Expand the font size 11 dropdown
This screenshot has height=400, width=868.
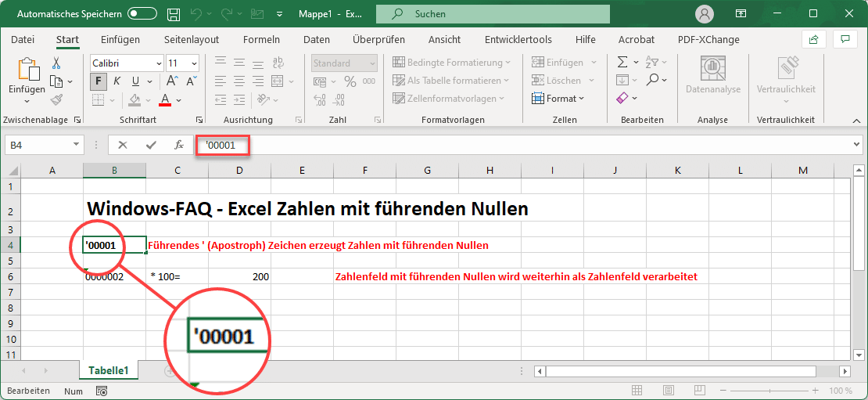click(x=182, y=63)
